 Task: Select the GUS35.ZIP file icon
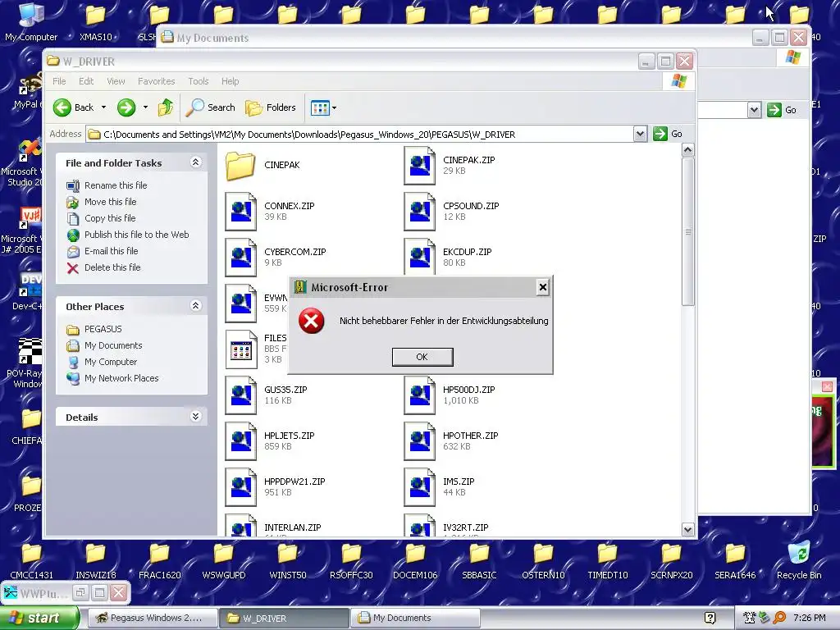tap(240, 395)
